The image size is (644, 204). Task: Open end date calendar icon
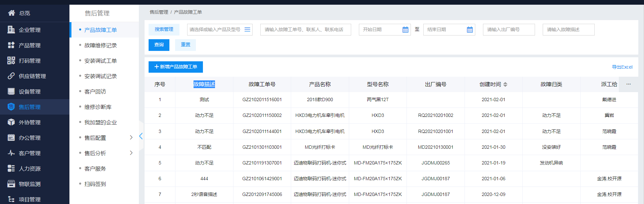click(x=470, y=30)
